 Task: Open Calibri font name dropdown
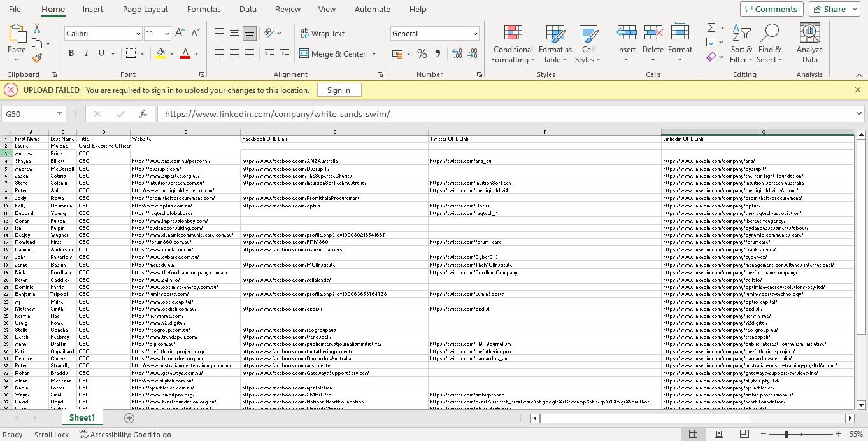(138, 34)
